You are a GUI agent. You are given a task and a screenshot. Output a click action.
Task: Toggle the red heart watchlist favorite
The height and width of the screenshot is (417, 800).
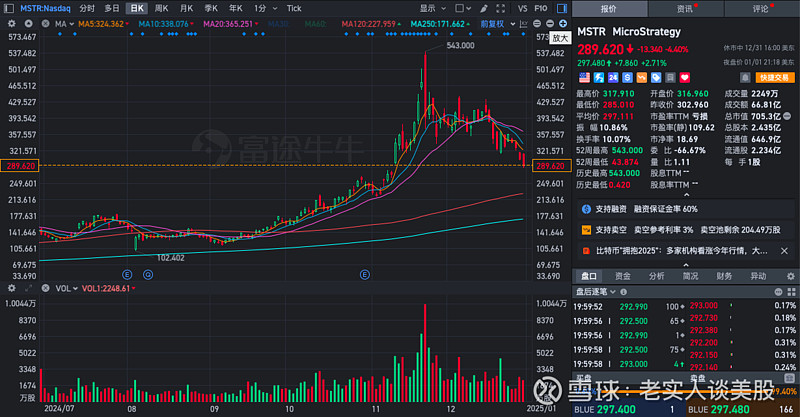(685, 78)
